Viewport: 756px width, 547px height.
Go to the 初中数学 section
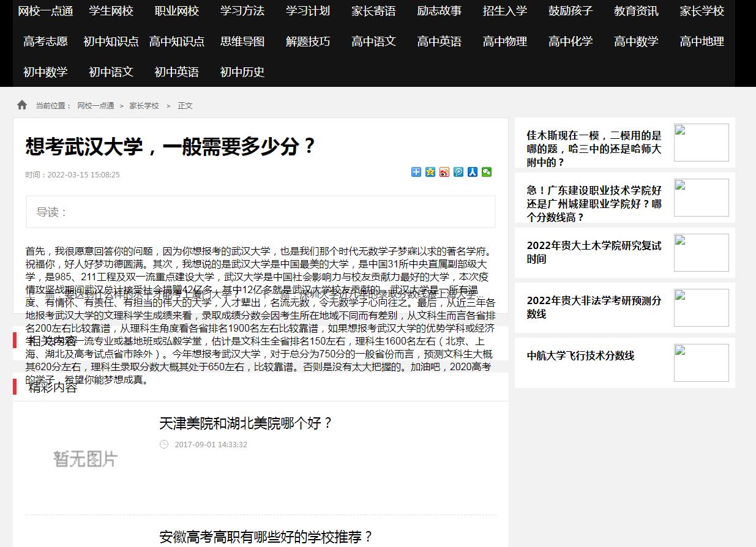tap(45, 72)
